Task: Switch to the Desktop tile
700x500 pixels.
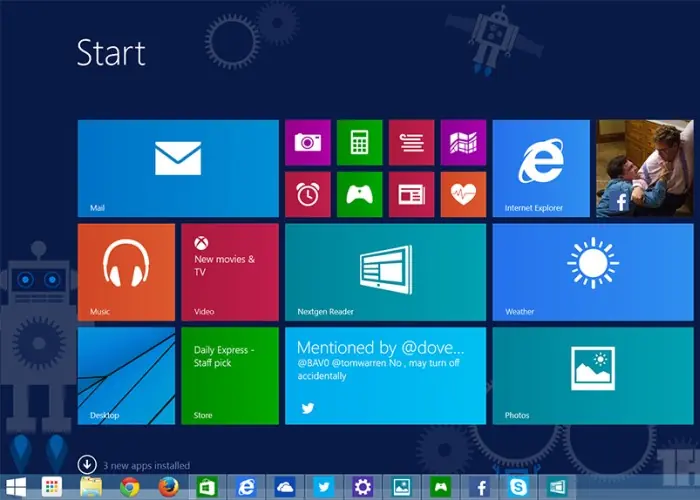Action: tap(126, 376)
